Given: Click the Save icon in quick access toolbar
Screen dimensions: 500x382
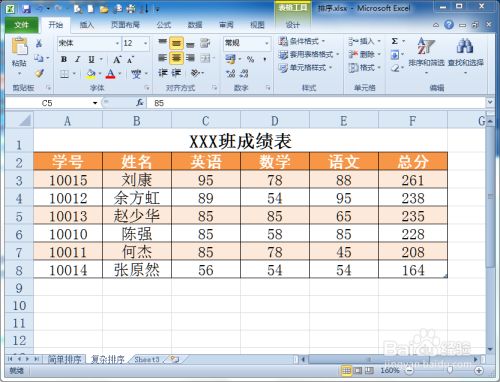Looking at the screenshot, I should (x=26, y=9).
